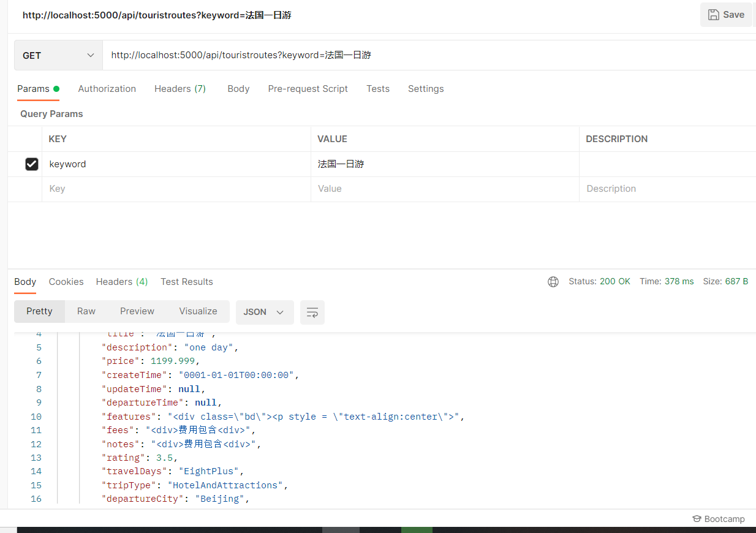The width and height of the screenshot is (756, 533).
Task: Select the Pretty view button
Action: [x=39, y=311]
